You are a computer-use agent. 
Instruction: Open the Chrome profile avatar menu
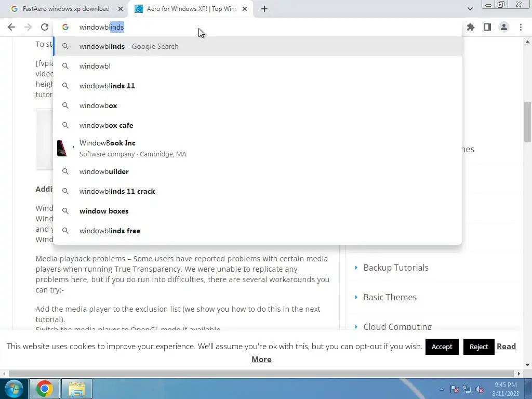tap(504, 27)
